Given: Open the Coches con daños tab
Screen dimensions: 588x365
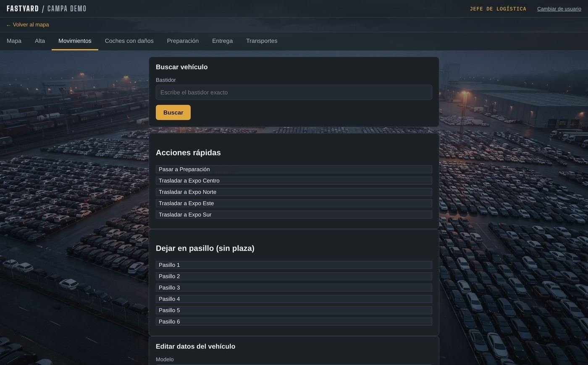Looking at the screenshot, I should (x=129, y=41).
